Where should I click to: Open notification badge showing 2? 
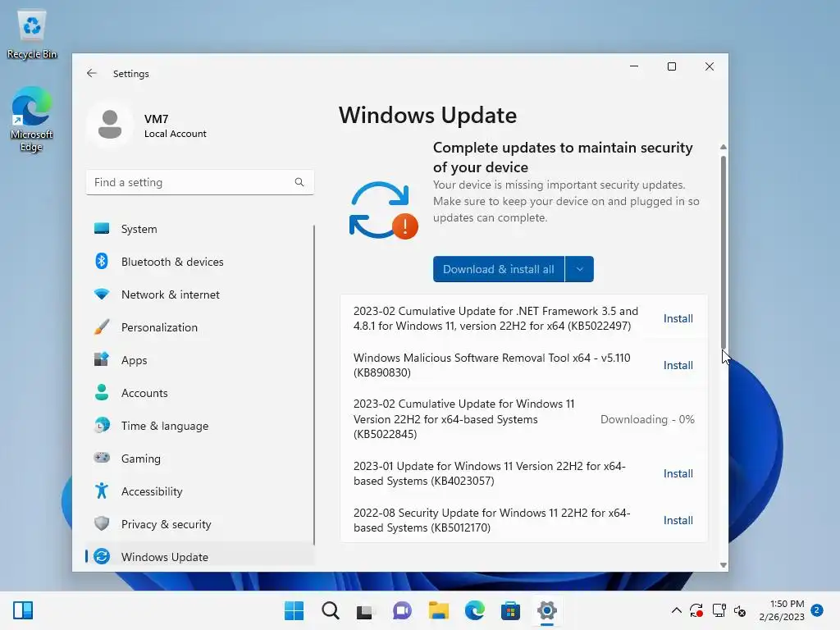tap(817, 610)
